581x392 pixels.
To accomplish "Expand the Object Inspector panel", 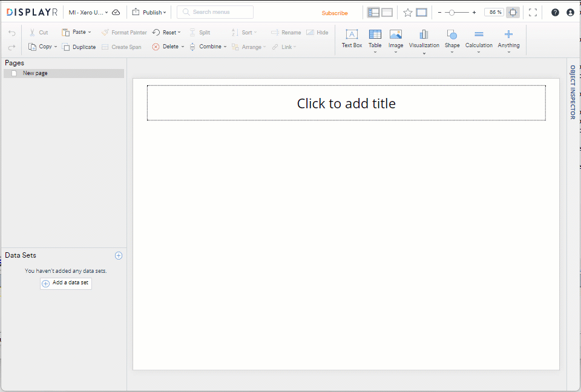I will click(573, 93).
